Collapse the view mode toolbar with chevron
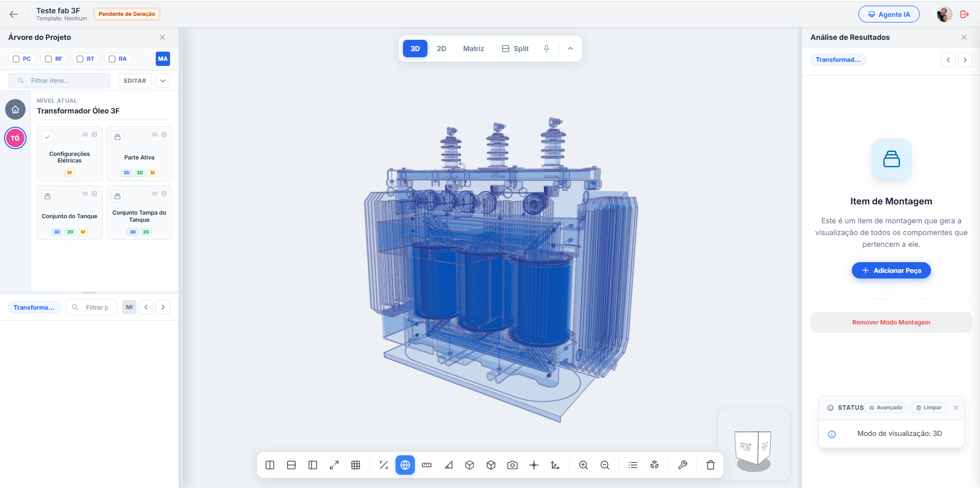 pos(570,49)
